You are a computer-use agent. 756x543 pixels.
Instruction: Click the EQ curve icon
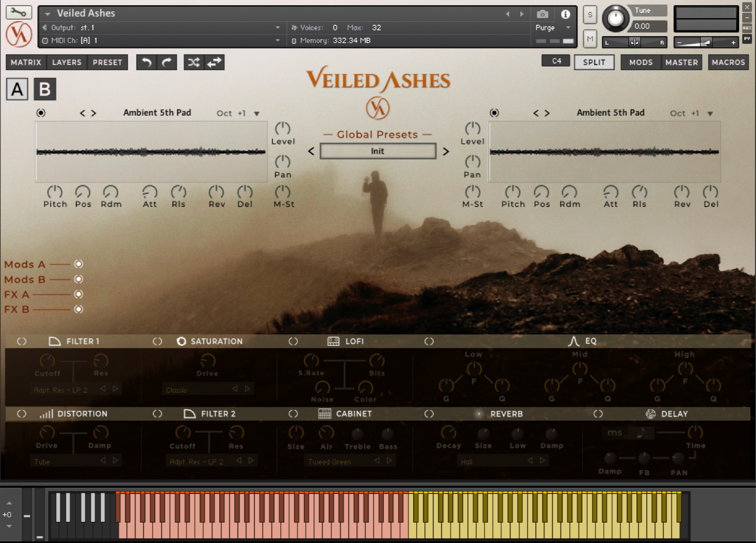(x=574, y=341)
